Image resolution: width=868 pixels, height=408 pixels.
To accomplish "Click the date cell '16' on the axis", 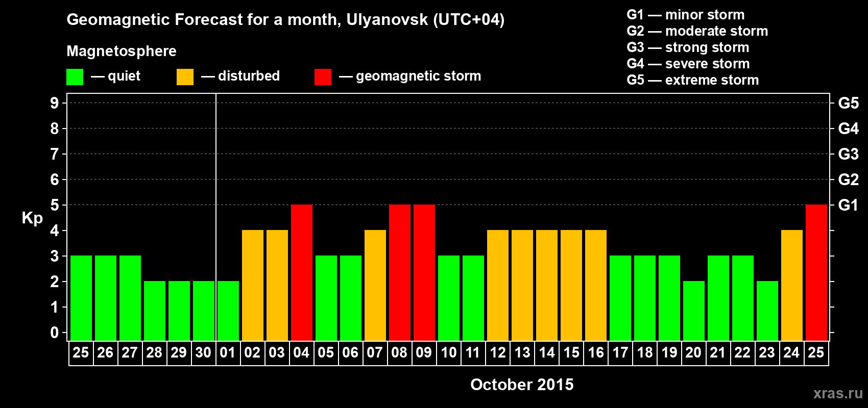I will click(596, 353).
